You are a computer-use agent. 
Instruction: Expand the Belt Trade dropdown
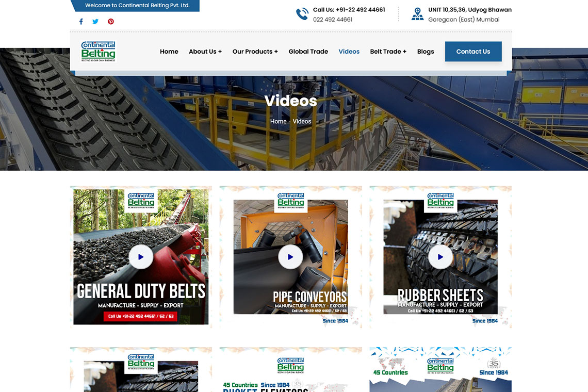point(388,51)
